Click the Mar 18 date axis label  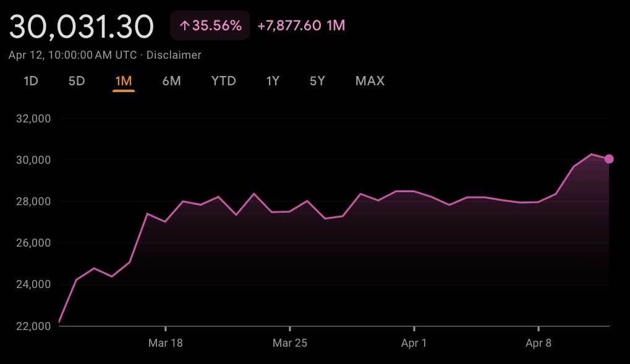(x=166, y=343)
